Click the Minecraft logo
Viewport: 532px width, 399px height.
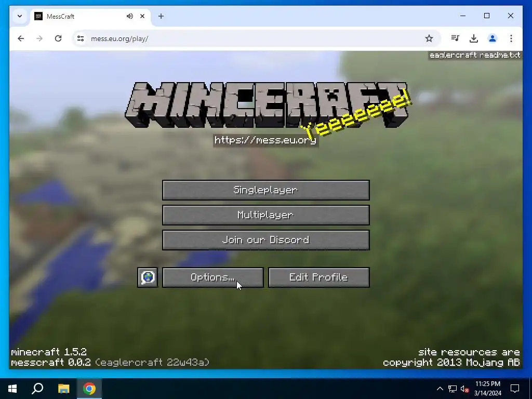pyautogui.click(x=267, y=105)
